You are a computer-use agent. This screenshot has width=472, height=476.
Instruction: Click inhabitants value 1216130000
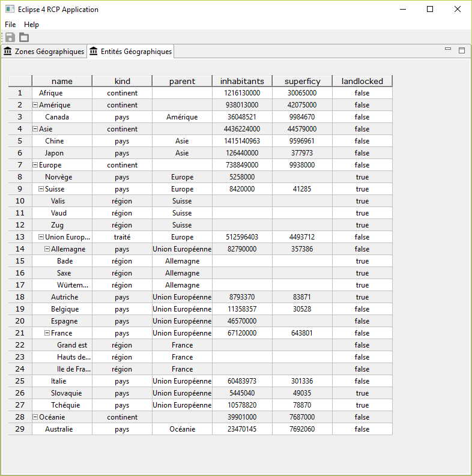(x=242, y=93)
